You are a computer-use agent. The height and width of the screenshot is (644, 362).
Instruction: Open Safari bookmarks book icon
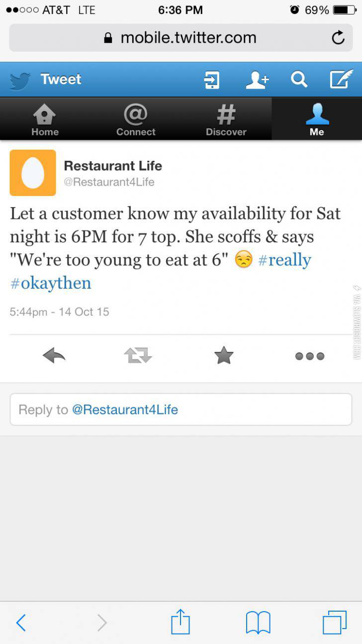(258, 622)
